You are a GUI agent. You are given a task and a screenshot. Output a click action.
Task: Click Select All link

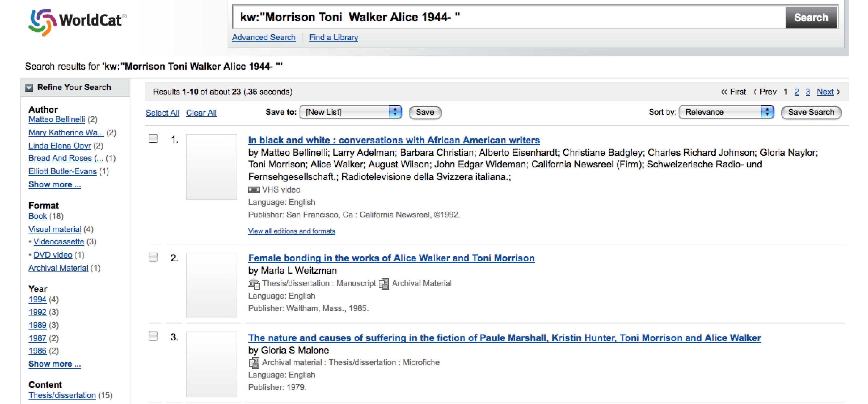pyautogui.click(x=162, y=113)
